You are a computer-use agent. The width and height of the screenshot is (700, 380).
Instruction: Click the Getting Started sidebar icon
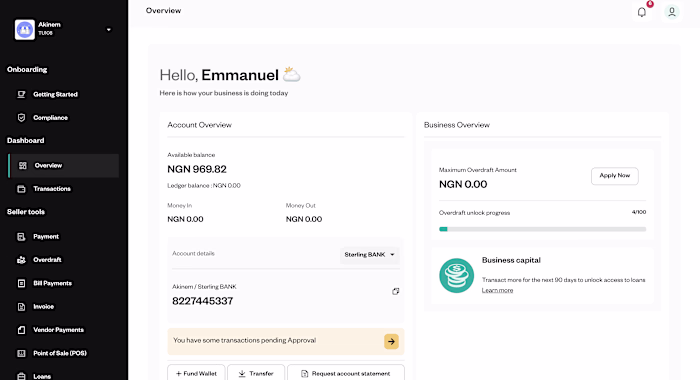21,94
